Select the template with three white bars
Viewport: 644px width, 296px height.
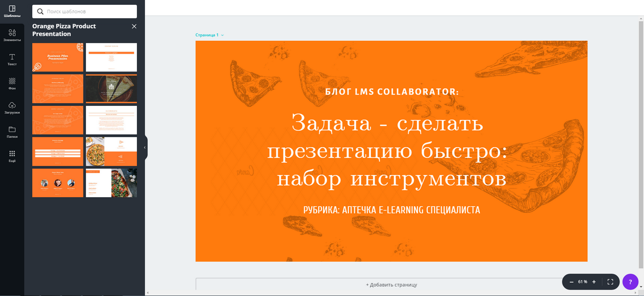pyautogui.click(x=57, y=151)
